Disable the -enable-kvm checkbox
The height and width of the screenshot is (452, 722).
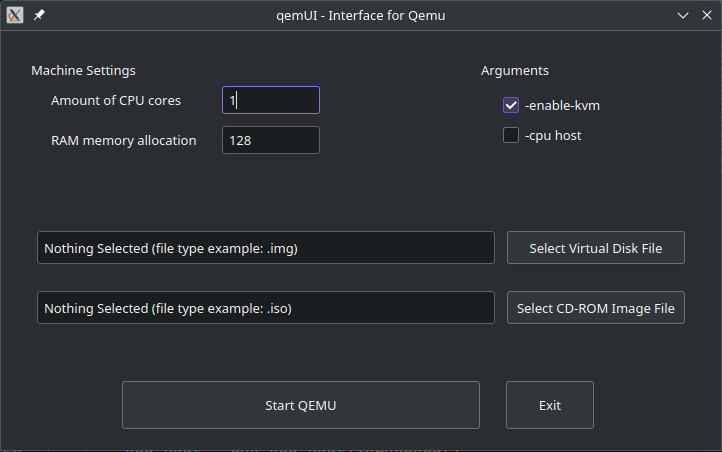(511, 105)
